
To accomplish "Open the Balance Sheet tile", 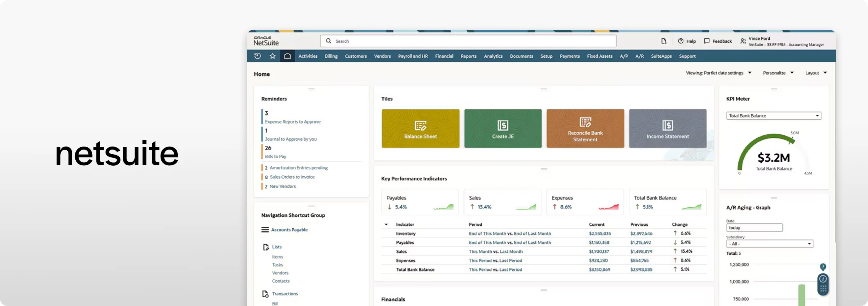I will [421, 129].
